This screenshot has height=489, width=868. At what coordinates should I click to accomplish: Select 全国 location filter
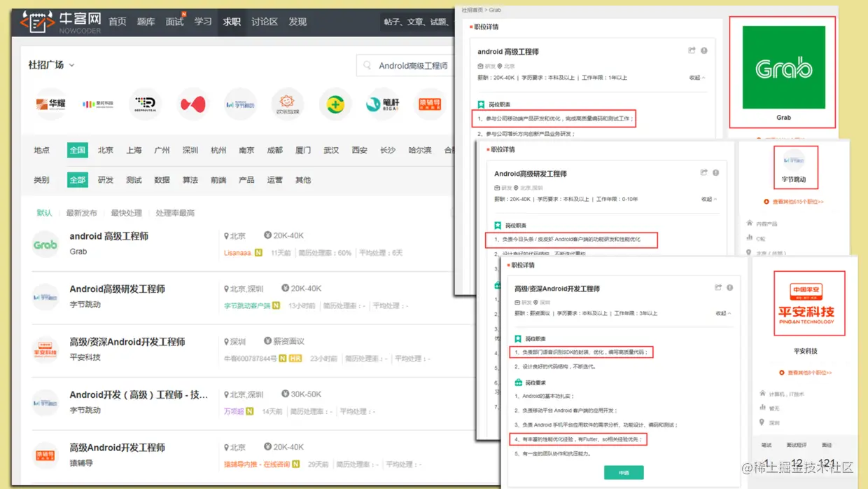coord(78,150)
